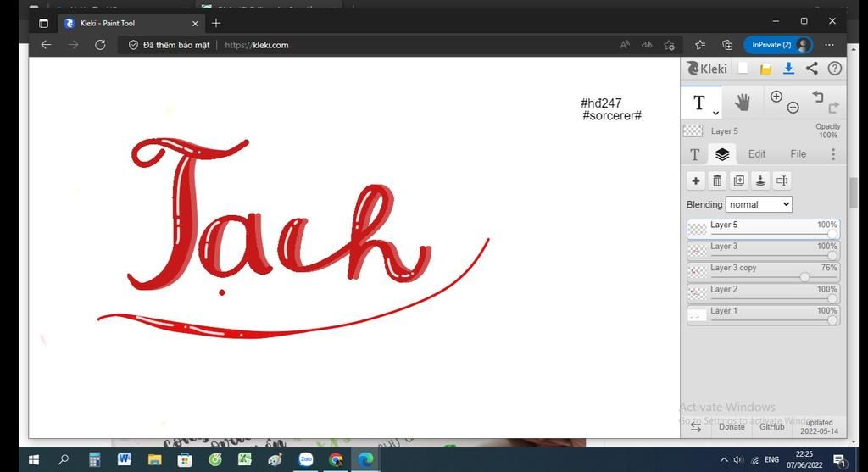868x472 pixels.
Task: Open the GitHub link
Action: point(771,426)
